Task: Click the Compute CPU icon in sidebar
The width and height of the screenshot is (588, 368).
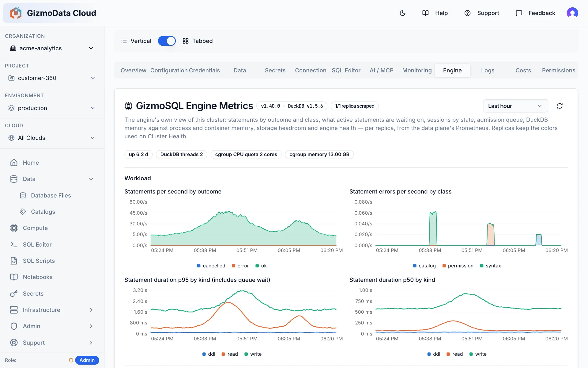Action: [x=14, y=228]
